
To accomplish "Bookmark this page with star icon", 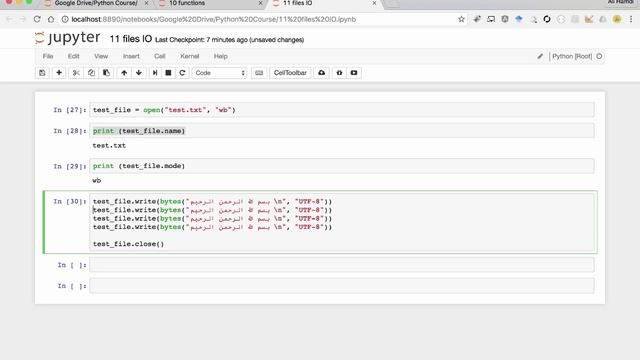I will pyautogui.click(x=461, y=19).
